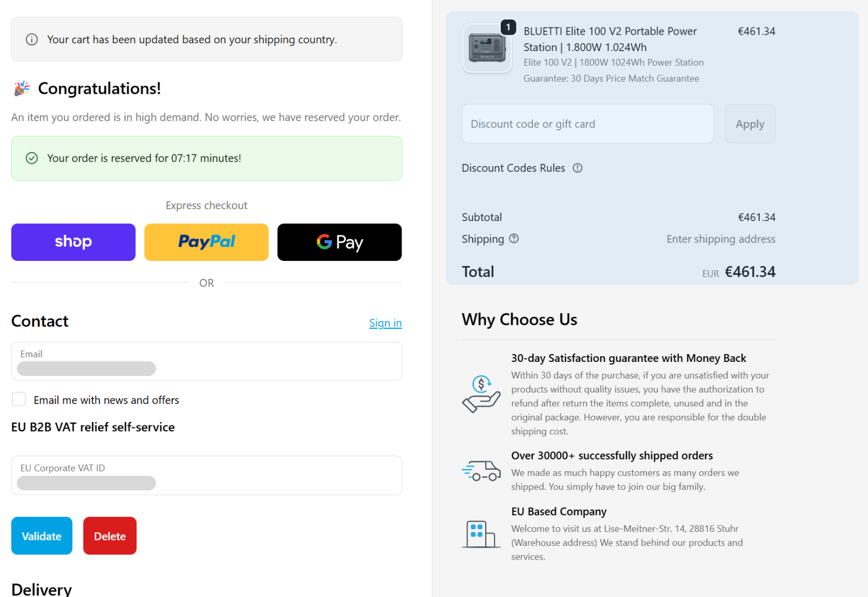Click the party popper Congratulations icon
The width and height of the screenshot is (868, 597).
coord(22,89)
